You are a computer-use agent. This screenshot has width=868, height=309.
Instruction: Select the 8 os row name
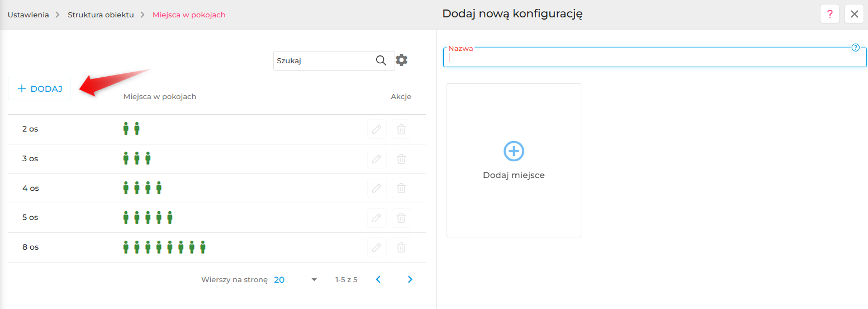click(31, 247)
